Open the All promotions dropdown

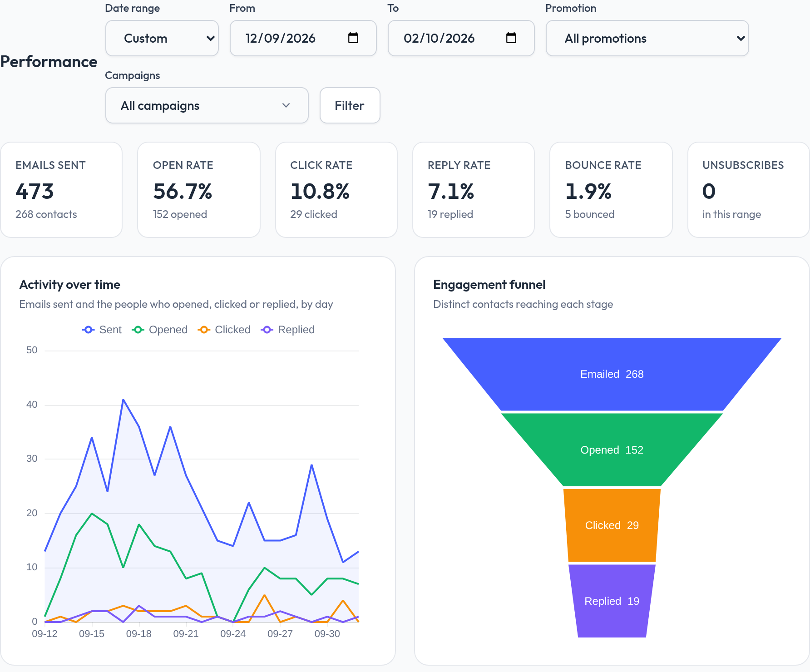647,38
